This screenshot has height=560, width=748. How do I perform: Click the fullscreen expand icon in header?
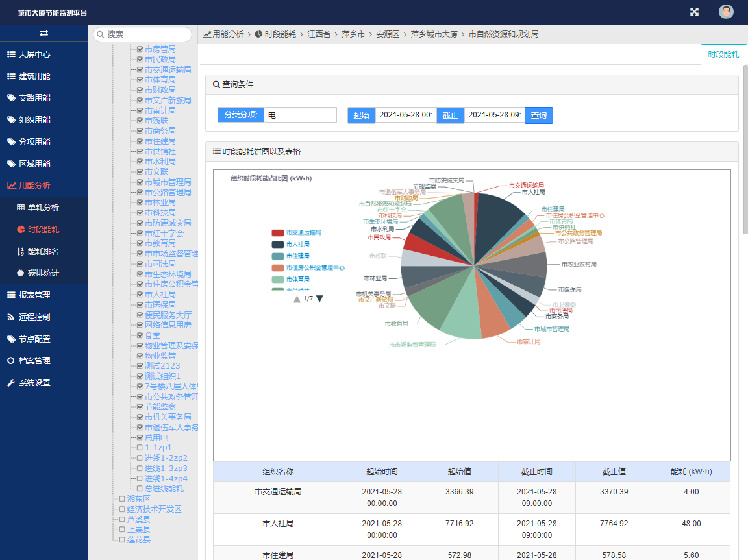[x=694, y=12]
